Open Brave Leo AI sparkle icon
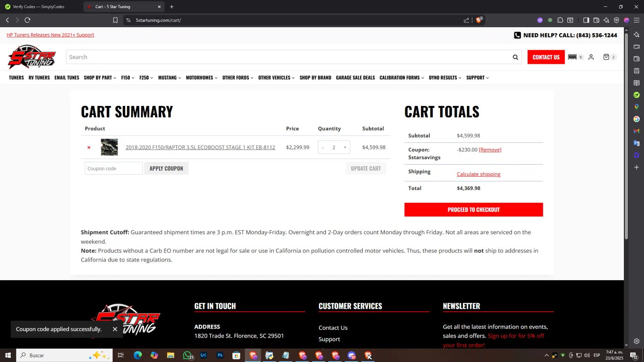The height and width of the screenshot is (362, 644). pyautogui.click(x=606, y=20)
